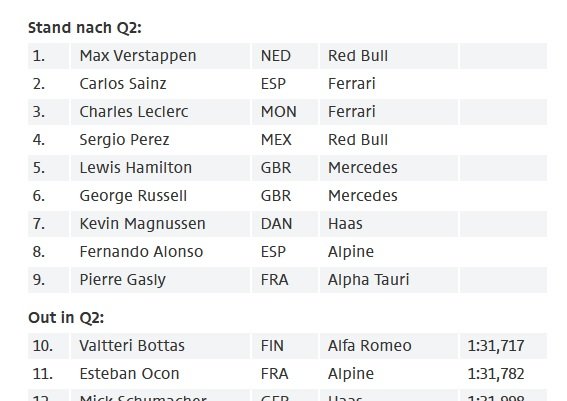Click the Pierre Gasly name cell
This screenshot has height=401, width=567.
[160, 280]
